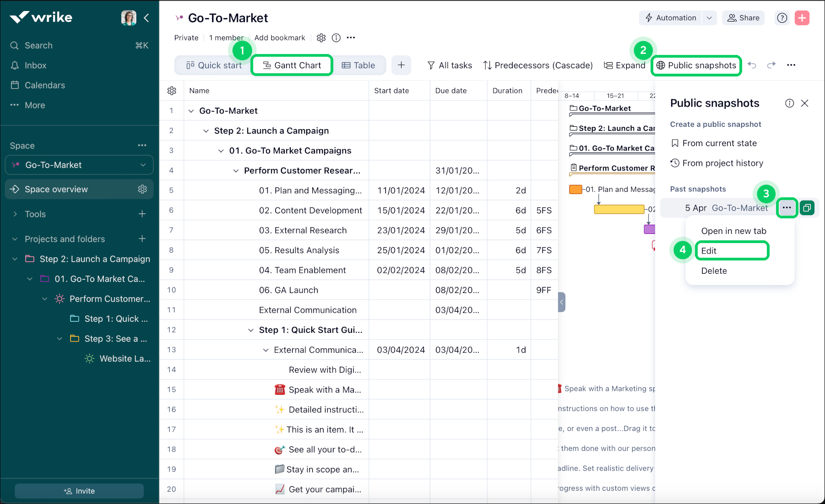Choose Open in new tab
The height and width of the screenshot is (504, 825).
(x=733, y=231)
